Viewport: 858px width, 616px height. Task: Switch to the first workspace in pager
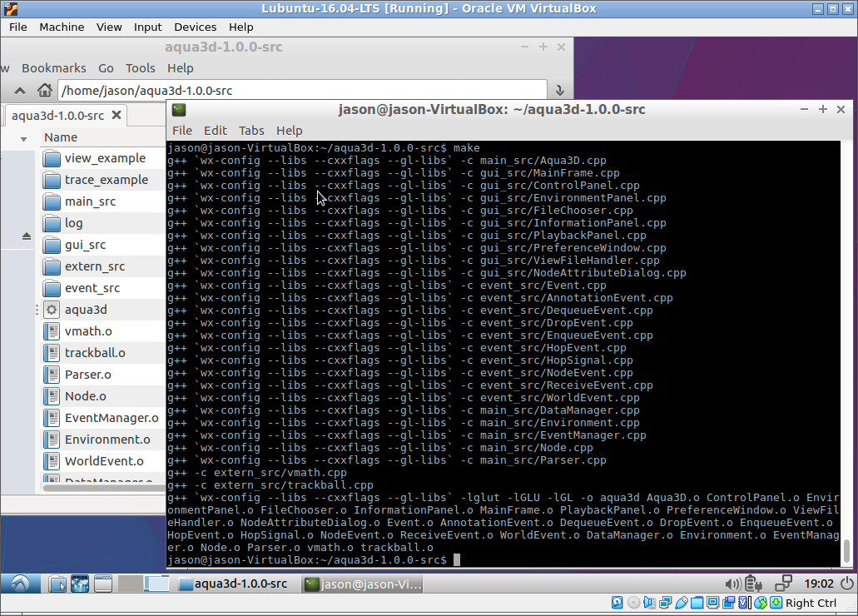click(130, 584)
